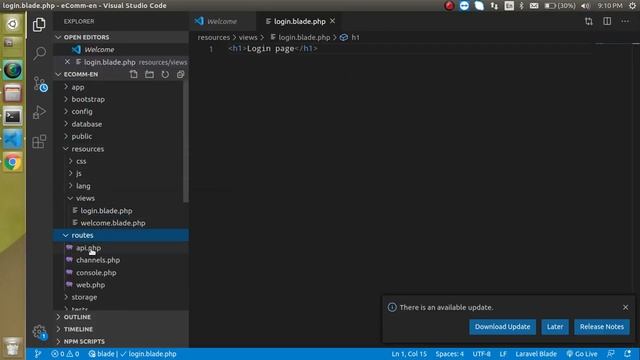
Task: Open notifications bell in status bar
Action: click(627, 354)
